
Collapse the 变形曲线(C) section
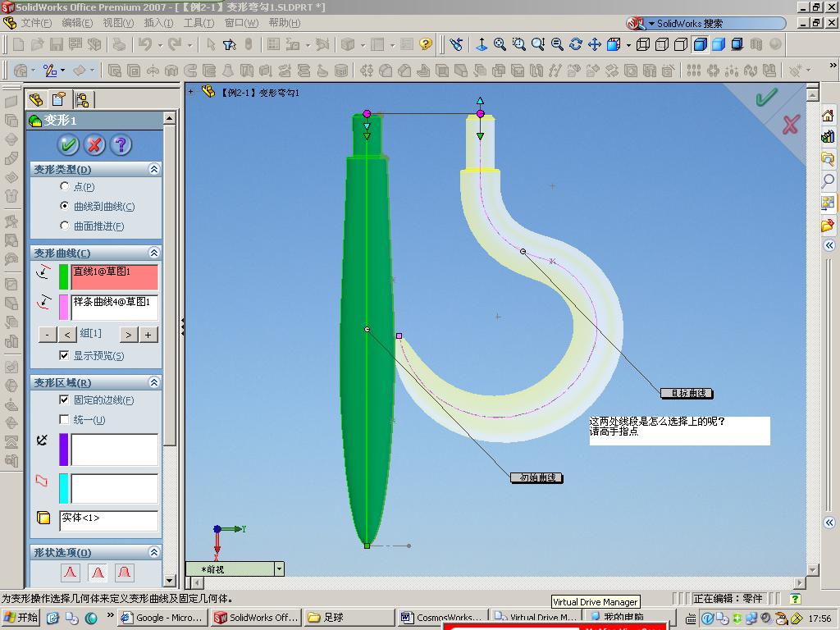tap(153, 253)
